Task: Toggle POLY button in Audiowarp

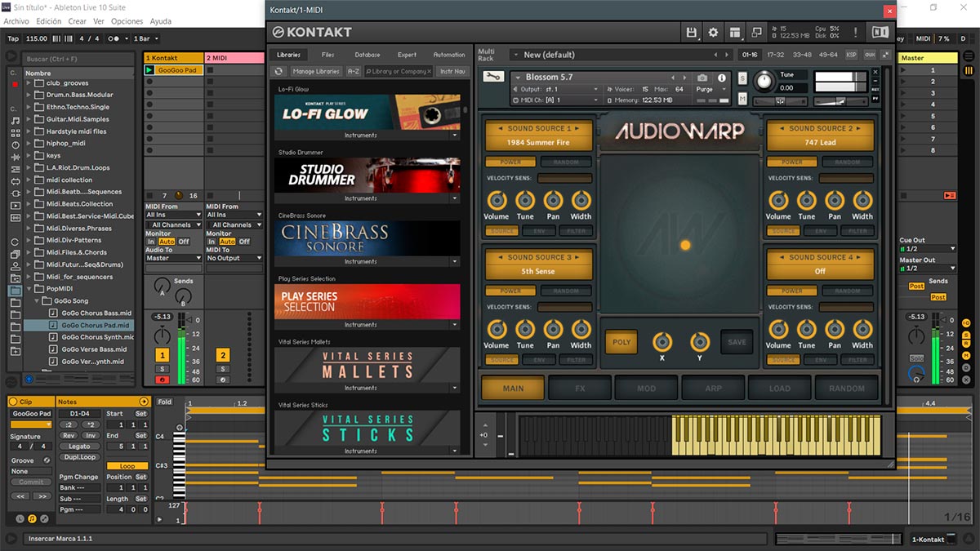Action: (621, 342)
